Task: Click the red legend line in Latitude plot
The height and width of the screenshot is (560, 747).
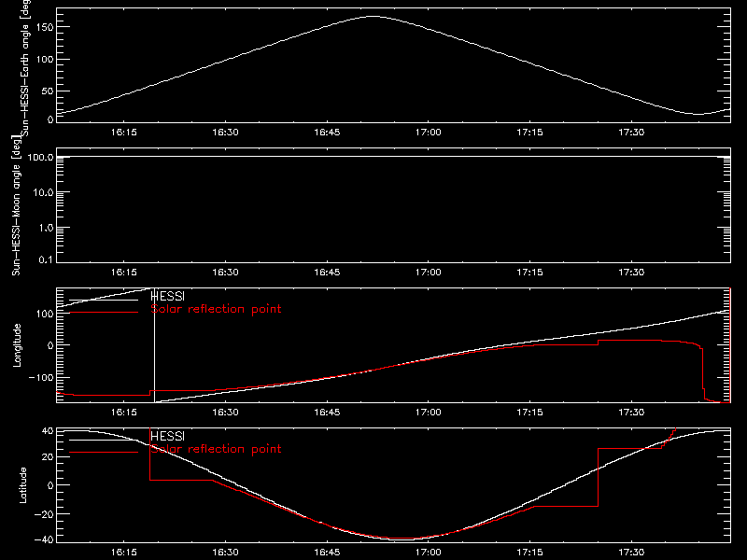Action: click(x=104, y=453)
